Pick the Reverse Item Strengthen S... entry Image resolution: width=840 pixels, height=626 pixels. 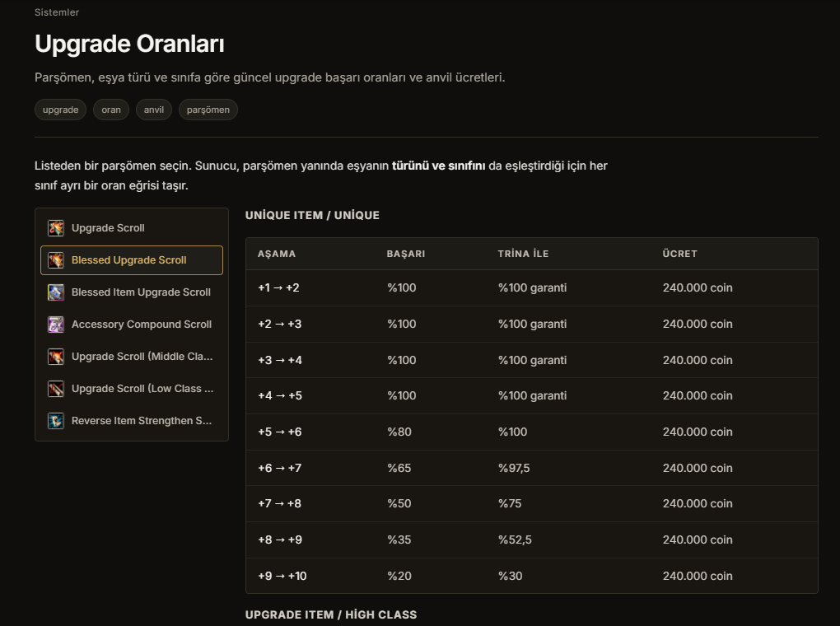coord(132,421)
